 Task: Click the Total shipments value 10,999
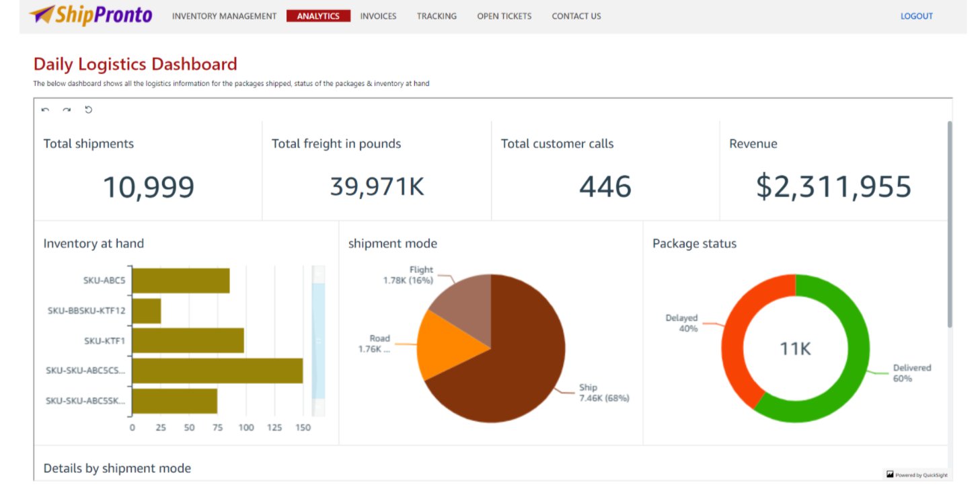149,187
